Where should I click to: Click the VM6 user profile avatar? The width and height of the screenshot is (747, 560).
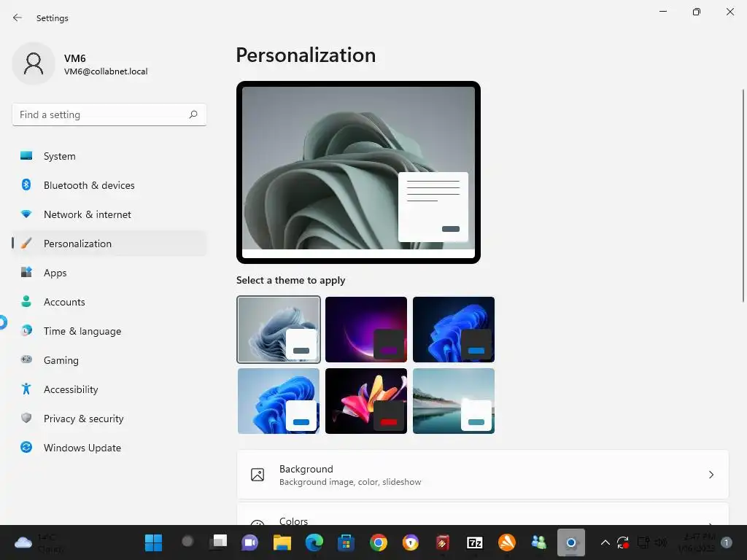34,63
